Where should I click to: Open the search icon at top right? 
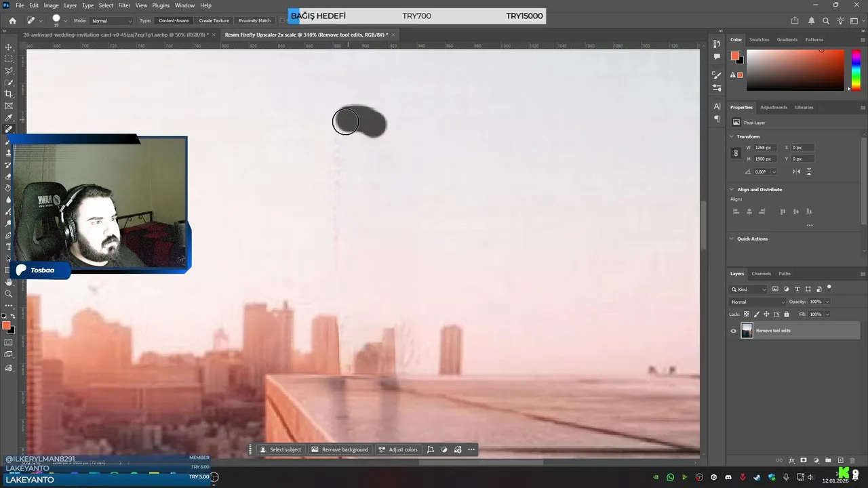[825, 20]
